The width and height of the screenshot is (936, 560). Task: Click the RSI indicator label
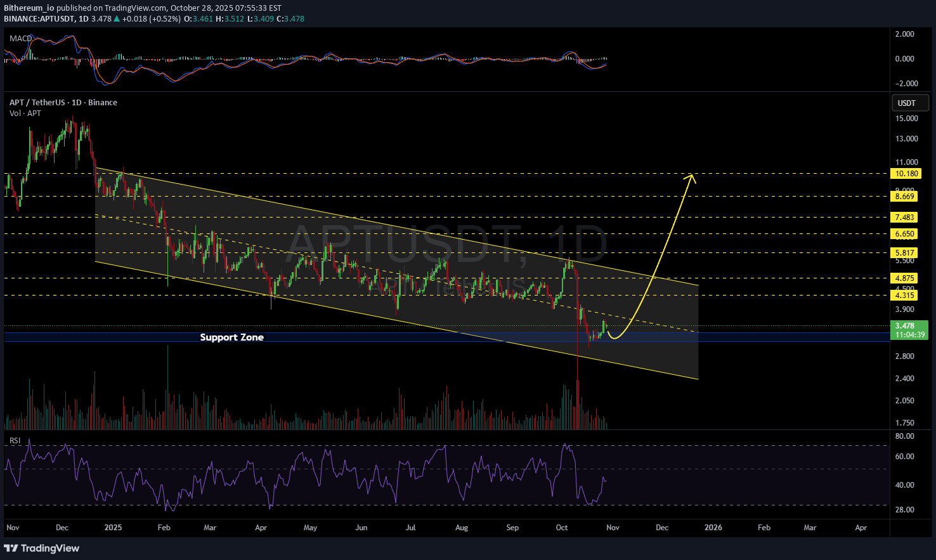coord(15,441)
